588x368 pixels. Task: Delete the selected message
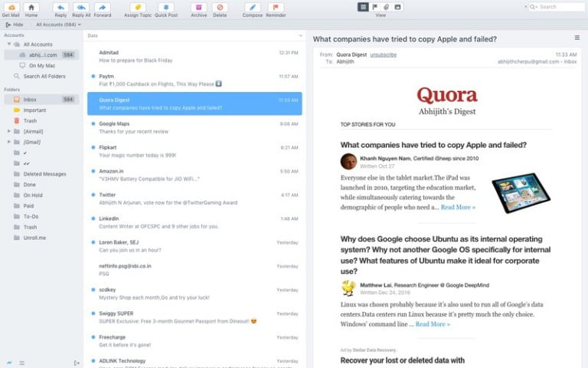coord(220,7)
